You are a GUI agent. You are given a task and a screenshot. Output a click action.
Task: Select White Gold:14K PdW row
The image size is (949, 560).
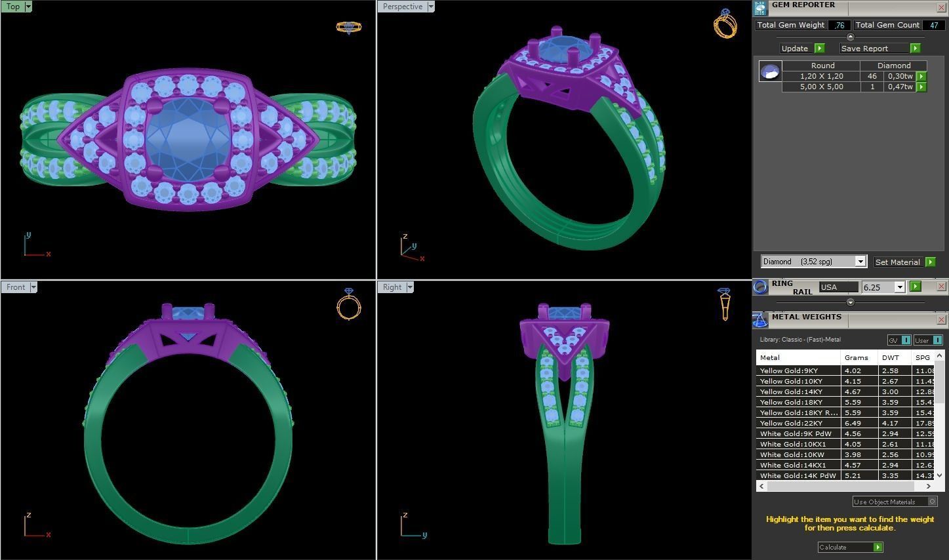(845, 475)
